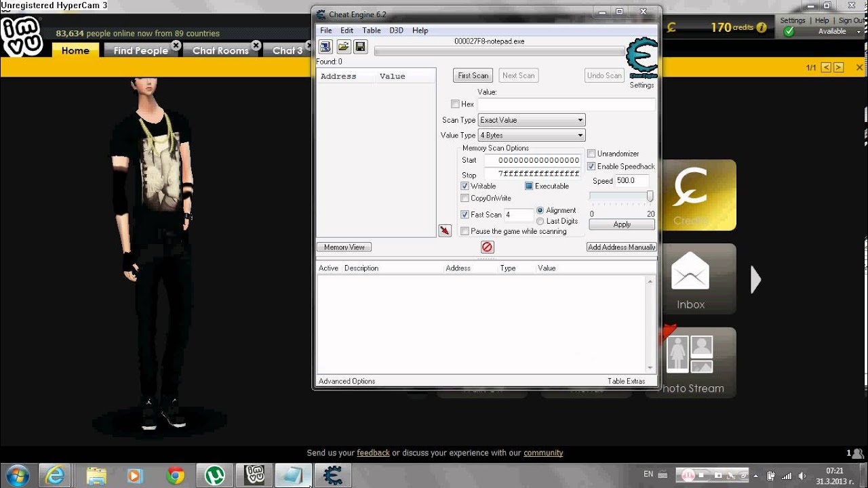This screenshot has width=868, height=488.
Task: Click the community link
Action: [x=543, y=453]
